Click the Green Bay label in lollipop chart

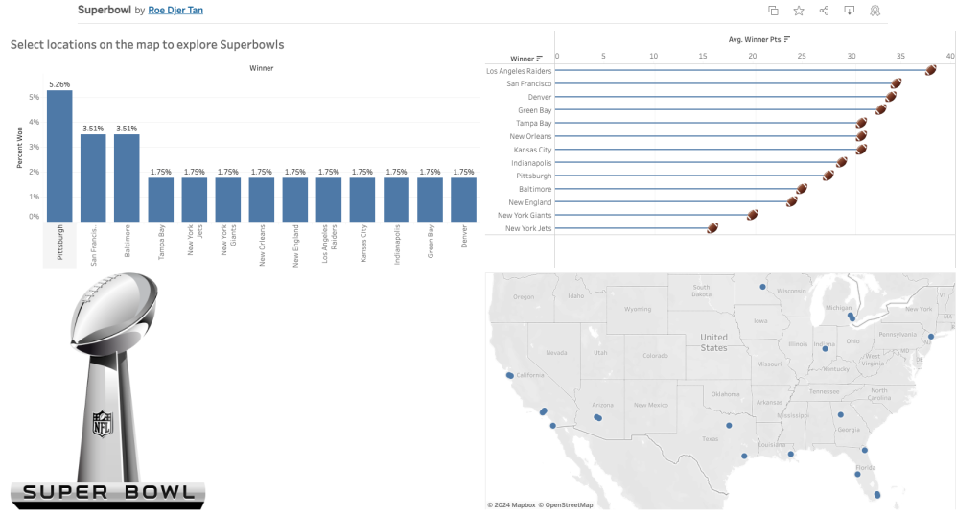coord(534,110)
